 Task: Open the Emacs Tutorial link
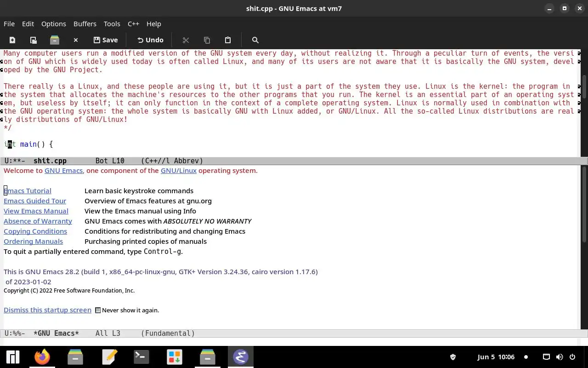tap(28, 190)
